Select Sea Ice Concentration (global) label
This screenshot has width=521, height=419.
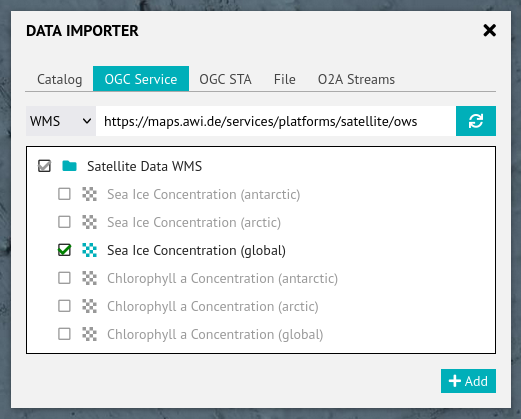click(x=196, y=250)
